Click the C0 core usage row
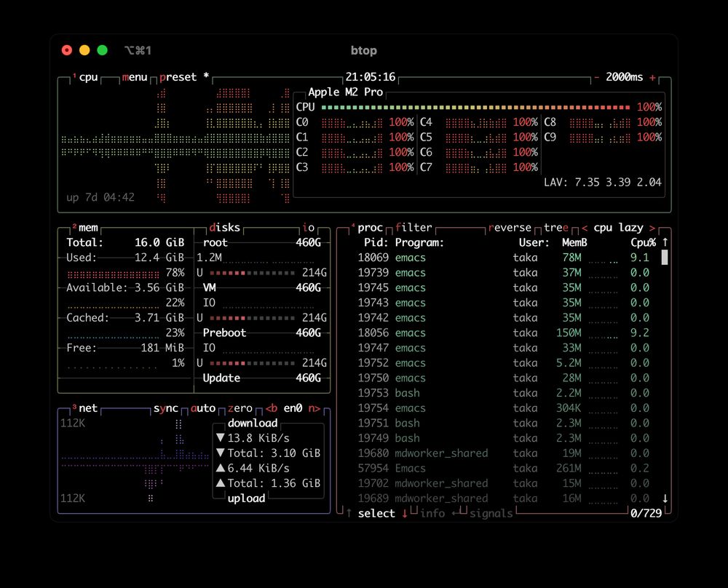 (x=355, y=122)
